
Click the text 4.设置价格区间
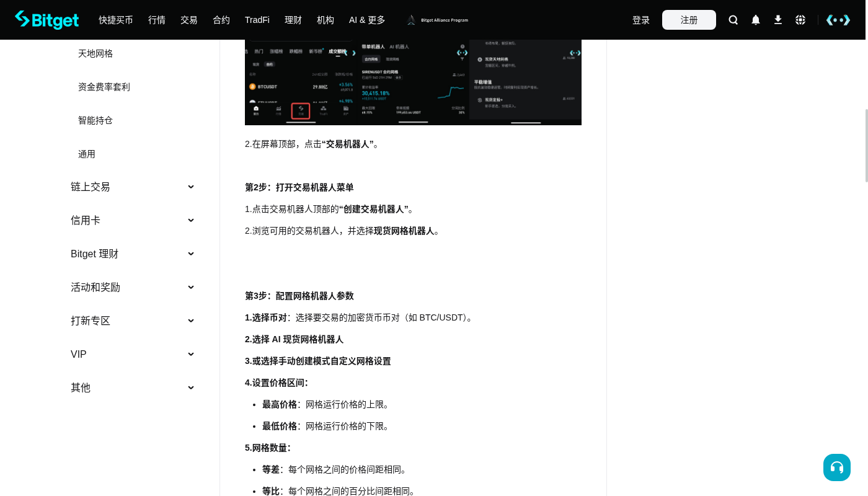pos(277,383)
